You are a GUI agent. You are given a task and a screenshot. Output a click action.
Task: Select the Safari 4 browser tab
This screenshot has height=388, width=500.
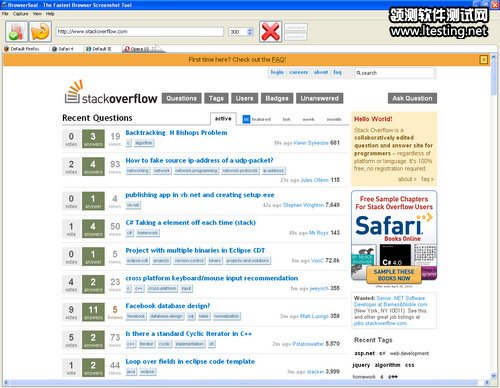(63, 49)
